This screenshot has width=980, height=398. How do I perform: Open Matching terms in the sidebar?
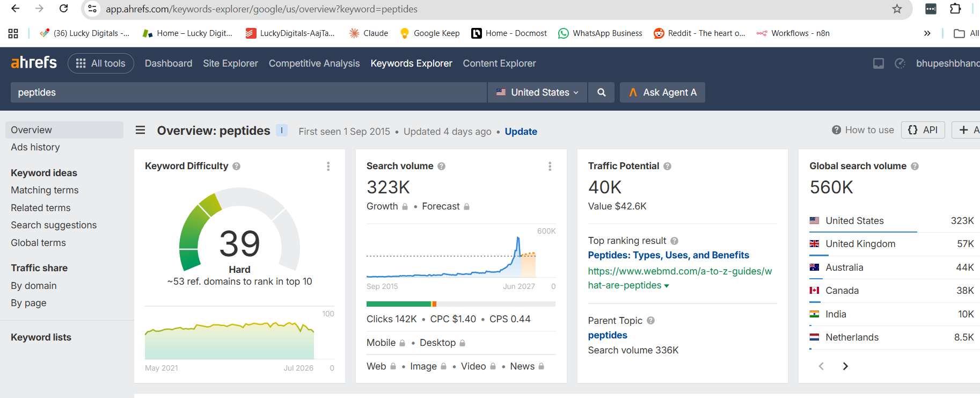click(45, 190)
